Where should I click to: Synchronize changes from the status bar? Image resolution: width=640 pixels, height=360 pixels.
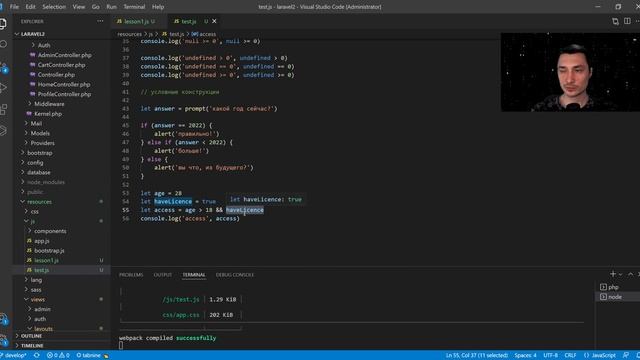37,355
